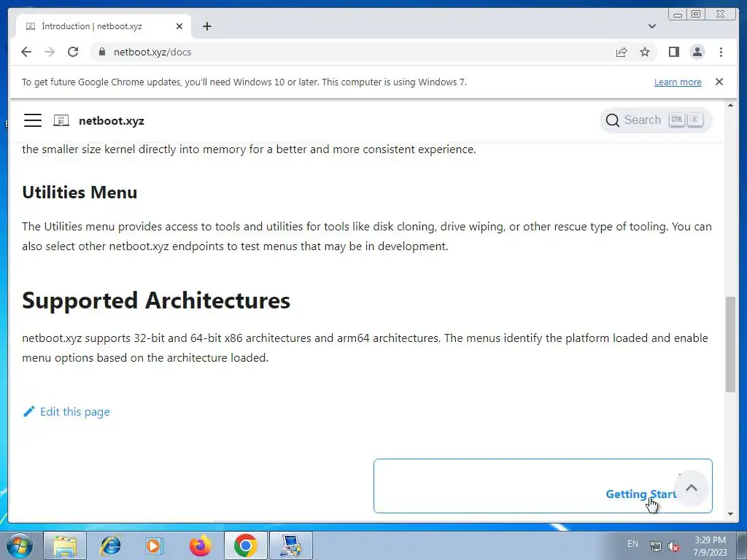Open the computer utility taskbar icon
Viewport: 747px width, 560px height.
[291, 545]
